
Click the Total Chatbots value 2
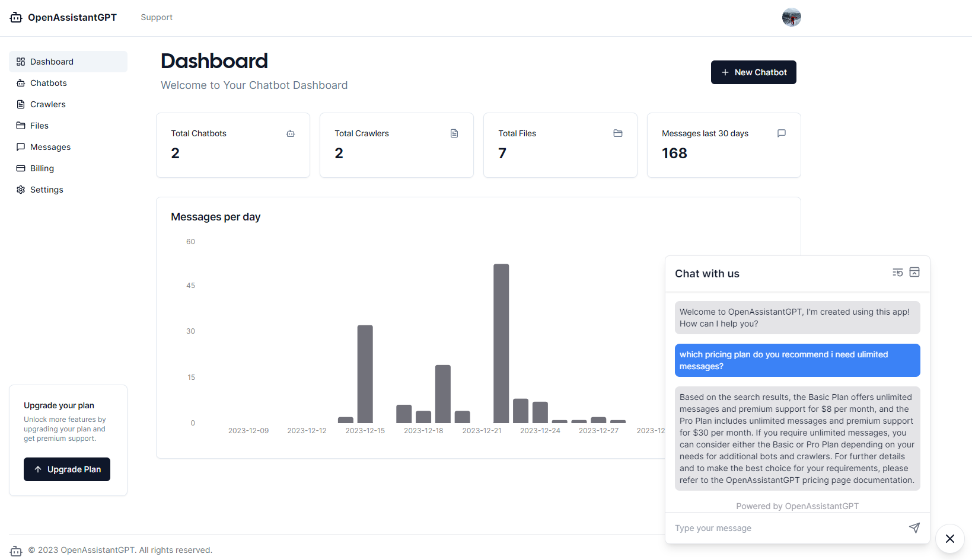176,153
